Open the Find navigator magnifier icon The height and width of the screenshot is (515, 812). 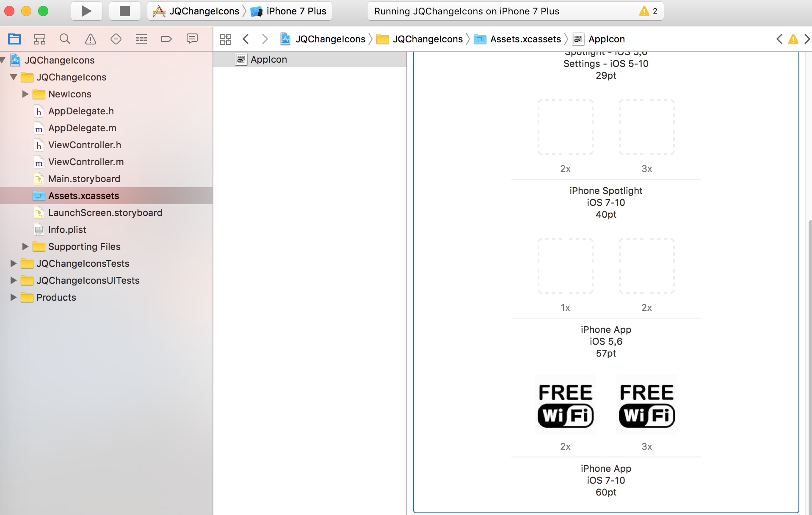point(65,39)
